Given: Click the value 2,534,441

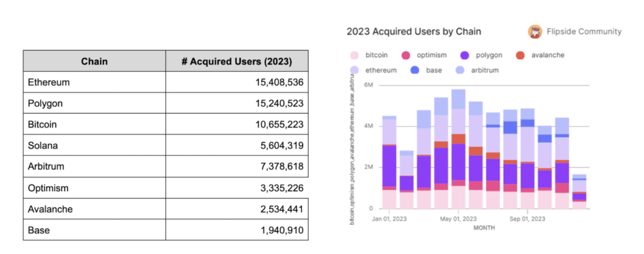Looking at the screenshot, I should (x=281, y=209).
